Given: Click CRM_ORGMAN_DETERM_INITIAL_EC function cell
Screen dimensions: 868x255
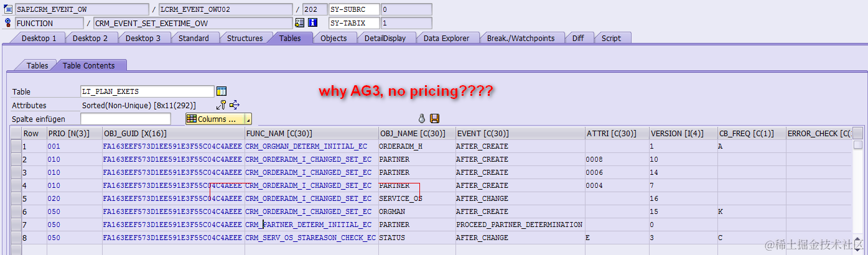Looking at the screenshot, I should (311, 146).
